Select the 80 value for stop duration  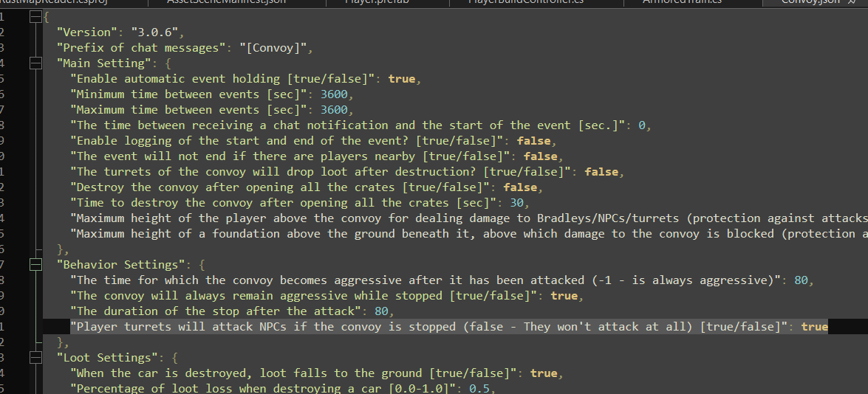tap(381, 311)
